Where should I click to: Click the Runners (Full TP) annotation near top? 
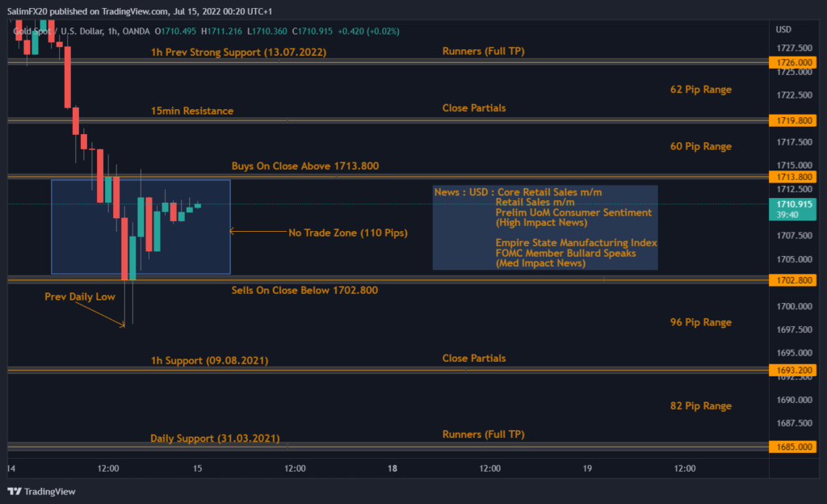point(483,52)
